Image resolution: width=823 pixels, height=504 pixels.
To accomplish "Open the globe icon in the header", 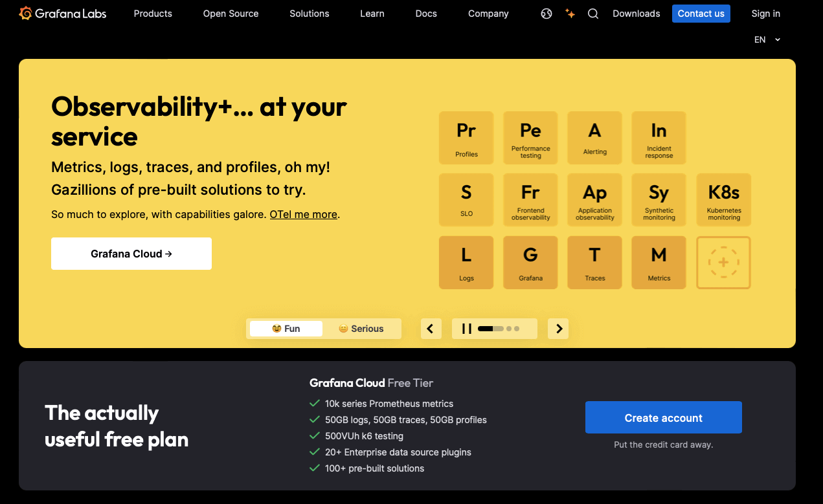I will coord(547,14).
